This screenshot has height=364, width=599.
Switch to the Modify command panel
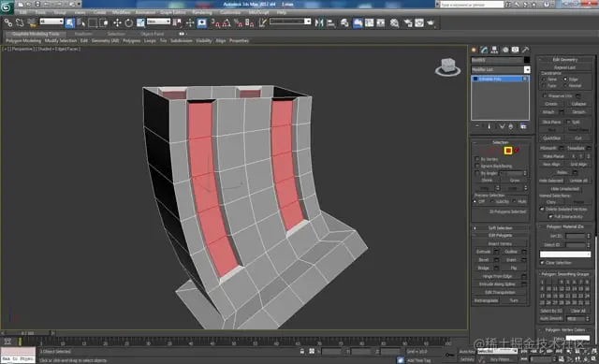[x=485, y=50]
